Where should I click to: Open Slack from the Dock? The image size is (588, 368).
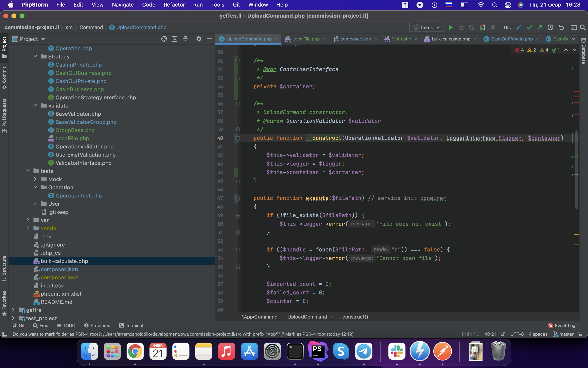pos(397,351)
